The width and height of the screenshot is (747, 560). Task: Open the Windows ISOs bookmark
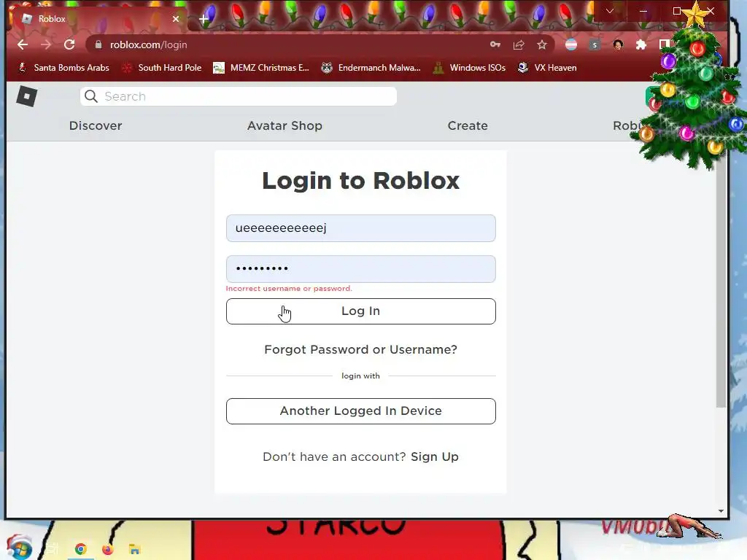point(469,68)
